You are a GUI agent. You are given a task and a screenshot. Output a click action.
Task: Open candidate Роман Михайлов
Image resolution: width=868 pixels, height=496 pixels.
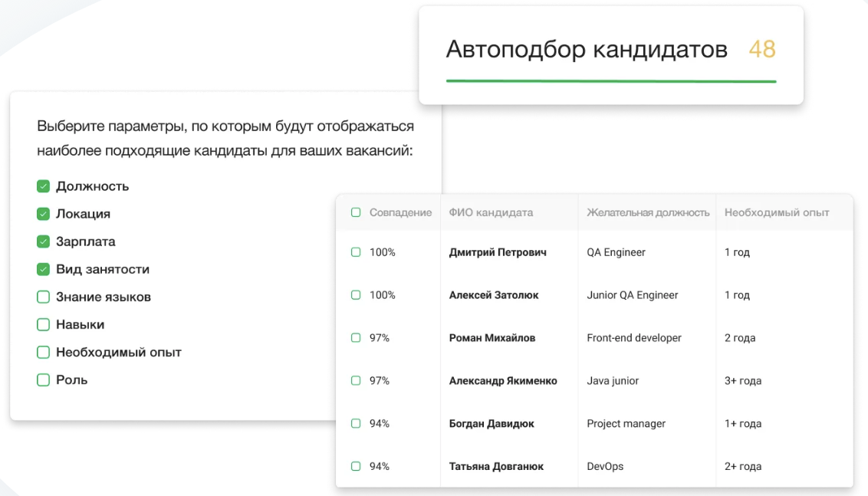pyautogui.click(x=492, y=337)
